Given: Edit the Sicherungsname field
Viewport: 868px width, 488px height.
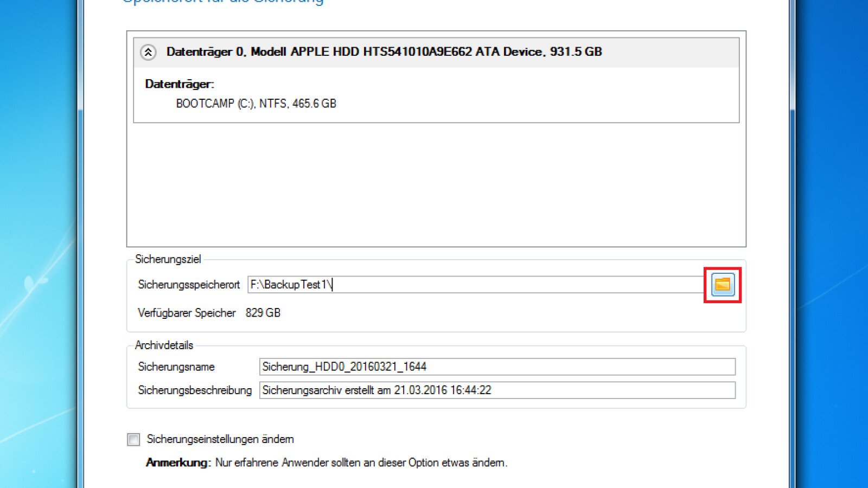Looking at the screenshot, I should [497, 367].
